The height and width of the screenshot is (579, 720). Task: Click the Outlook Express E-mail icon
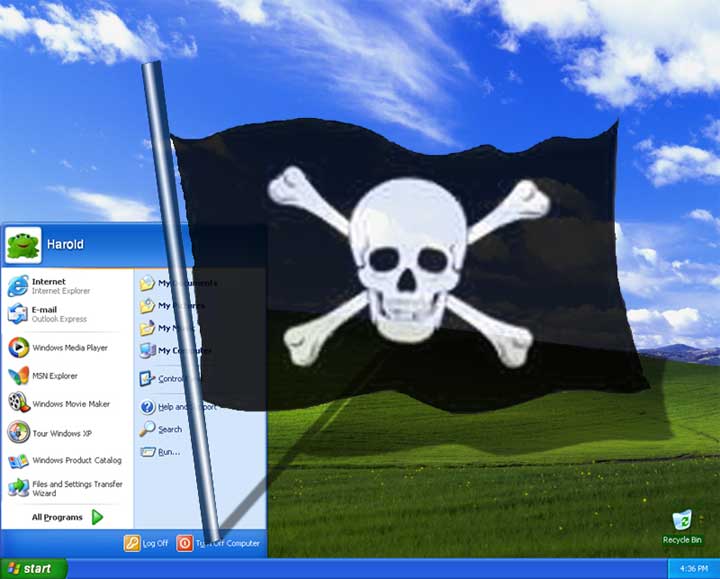click(18, 314)
